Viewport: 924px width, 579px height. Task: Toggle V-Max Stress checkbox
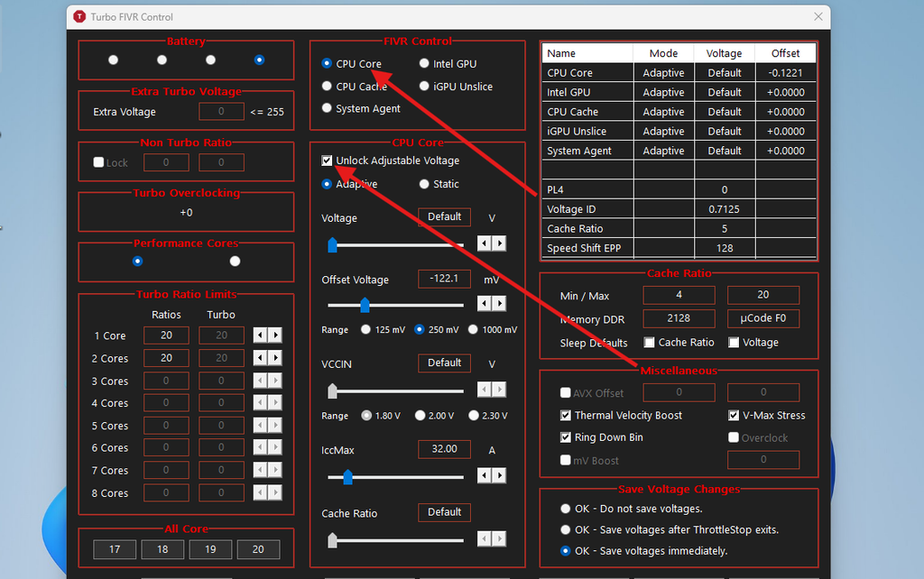(733, 415)
